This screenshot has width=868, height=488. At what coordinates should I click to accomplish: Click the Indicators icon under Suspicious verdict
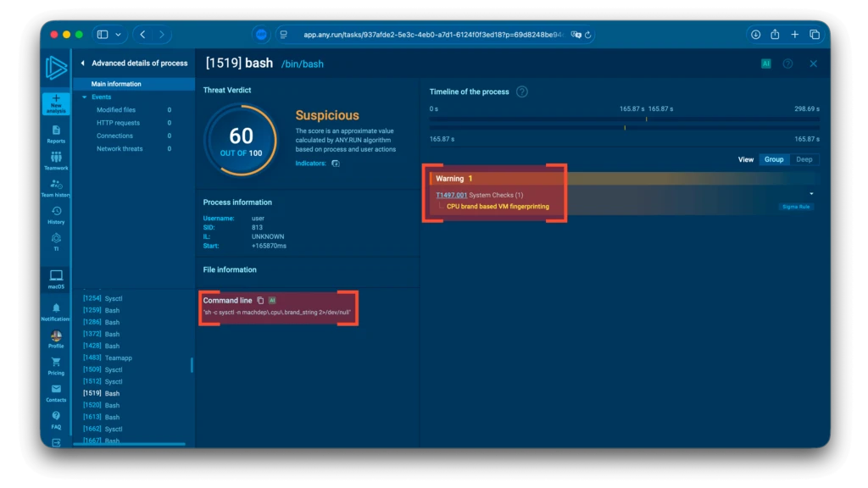(336, 163)
